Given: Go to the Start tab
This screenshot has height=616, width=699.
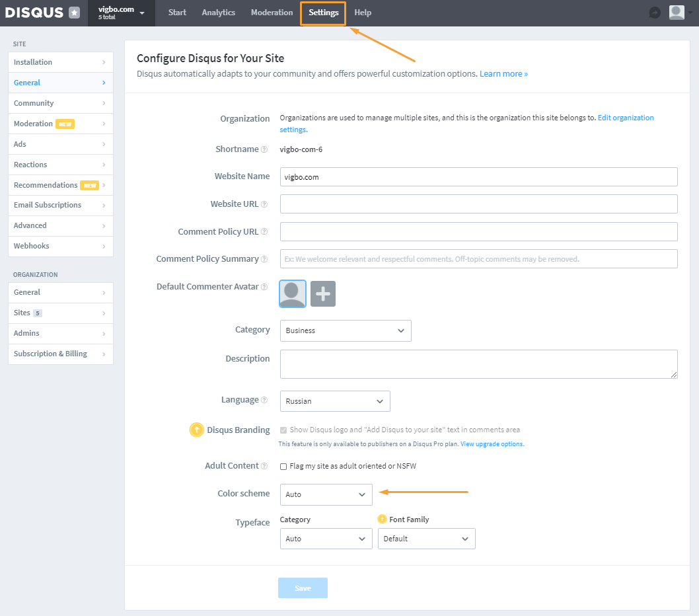Looking at the screenshot, I should 177,13.
